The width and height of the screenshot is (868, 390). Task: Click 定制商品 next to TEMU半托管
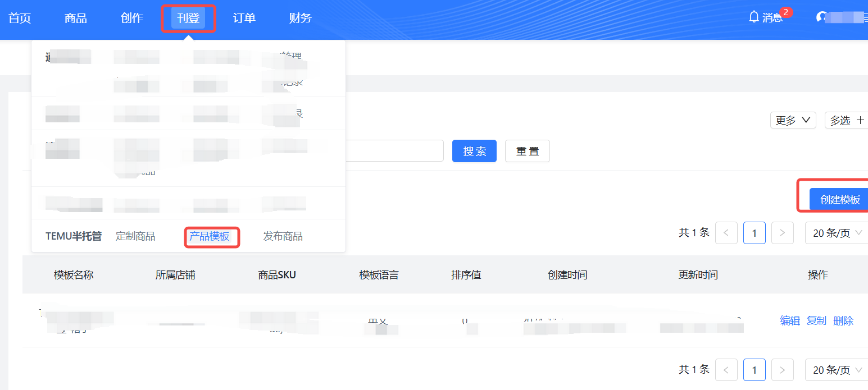pos(138,236)
